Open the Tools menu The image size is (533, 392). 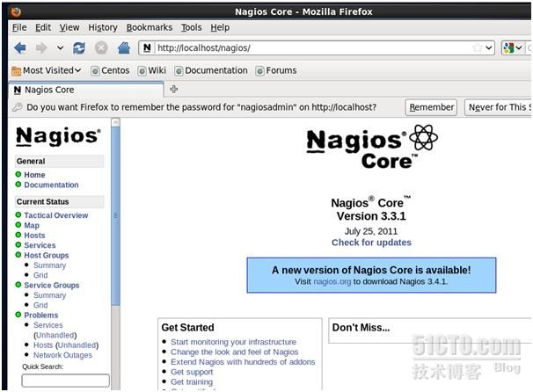pos(191,27)
